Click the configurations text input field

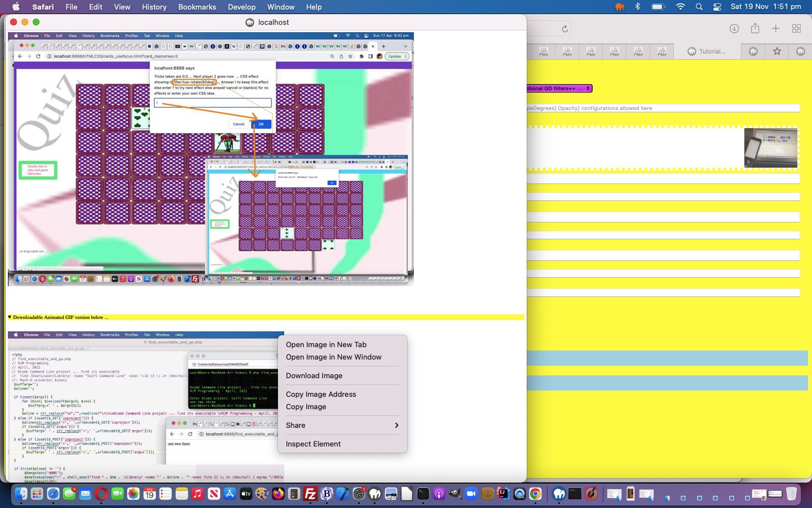(663, 108)
